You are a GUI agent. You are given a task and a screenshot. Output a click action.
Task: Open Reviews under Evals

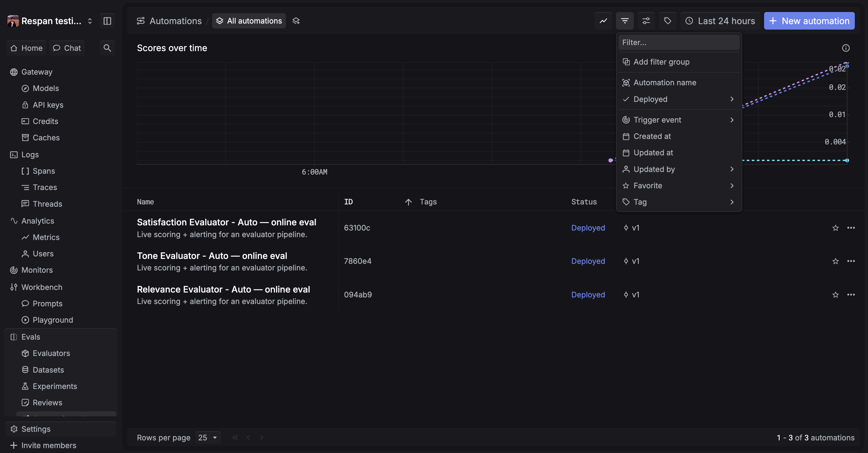[x=47, y=402]
